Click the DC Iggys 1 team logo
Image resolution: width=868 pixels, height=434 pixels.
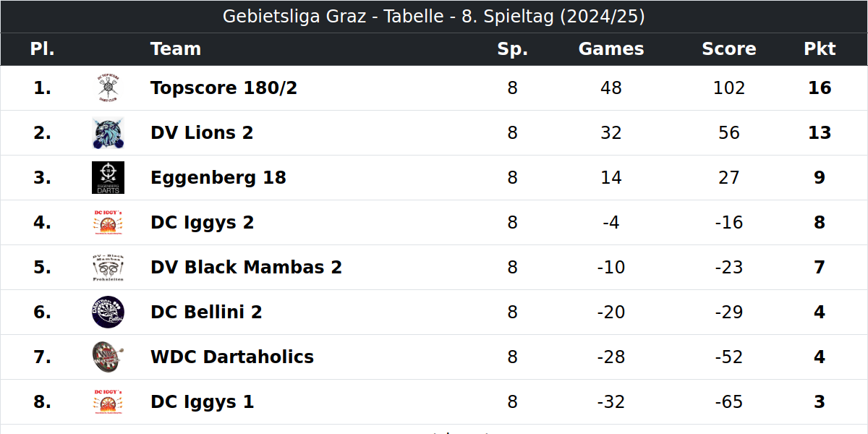click(x=108, y=402)
